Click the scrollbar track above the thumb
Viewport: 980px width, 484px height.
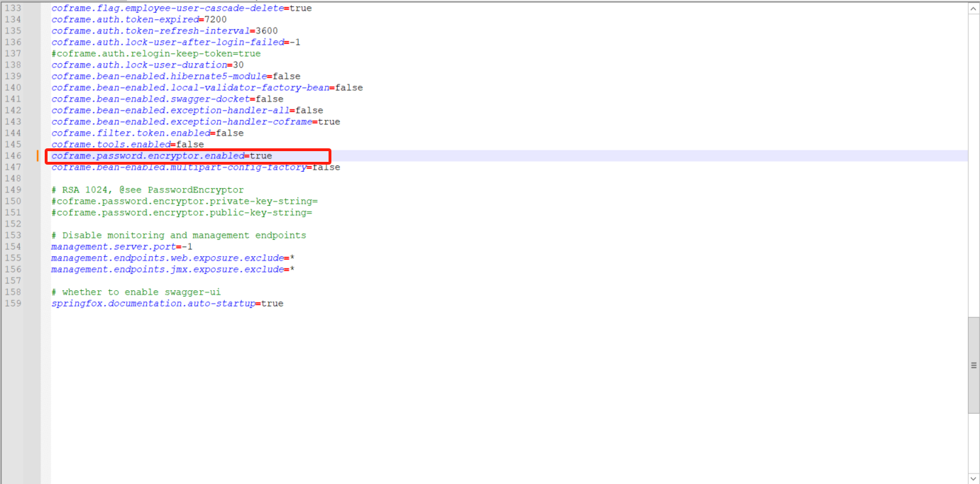tap(973, 163)
